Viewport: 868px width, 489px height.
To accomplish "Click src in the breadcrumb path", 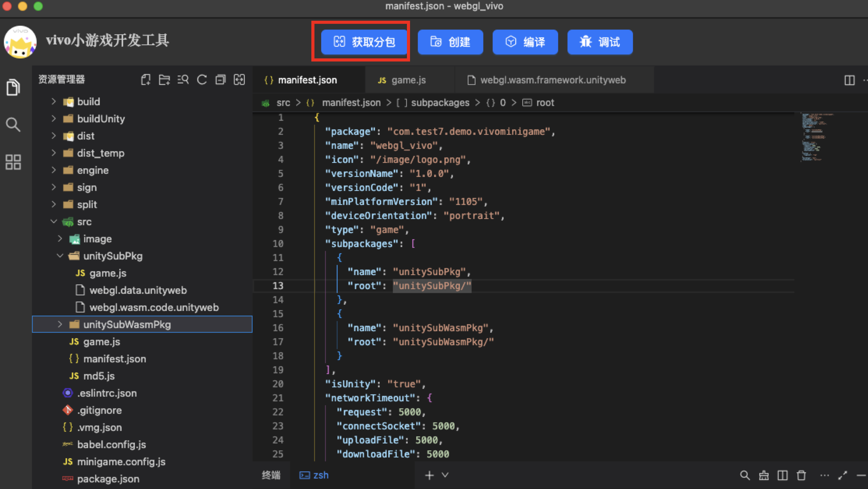I will pyautogui.click(x=283, y=103).
